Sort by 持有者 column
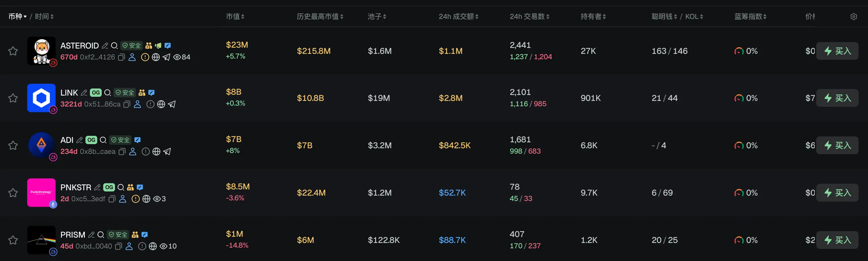868x261 pixels. [x=593, y=17]
